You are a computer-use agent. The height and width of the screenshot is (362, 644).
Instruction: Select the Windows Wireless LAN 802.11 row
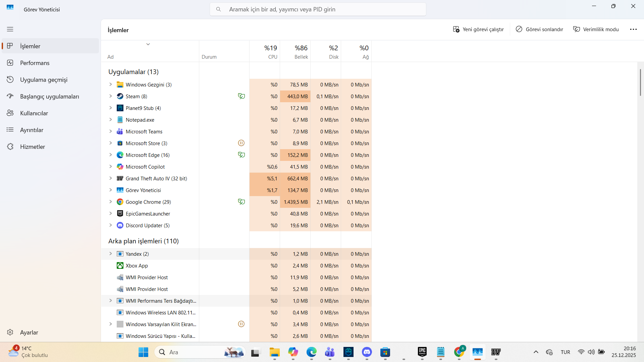236,312
